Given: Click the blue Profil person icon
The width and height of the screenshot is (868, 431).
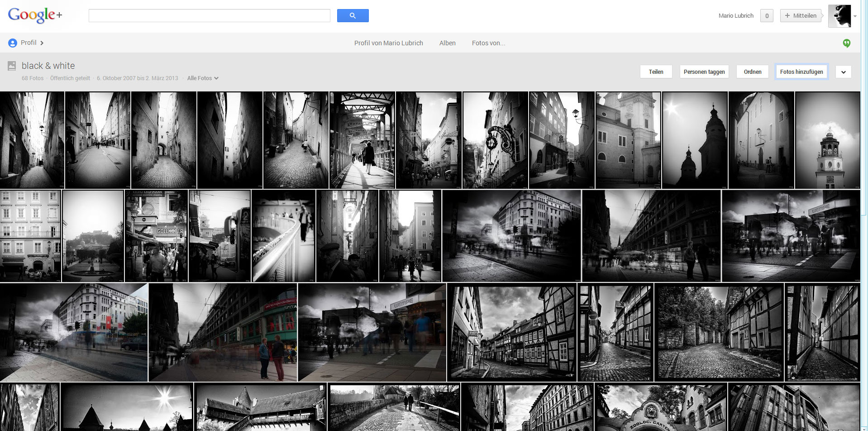Looking at the screenshot, I should (13, 43).
